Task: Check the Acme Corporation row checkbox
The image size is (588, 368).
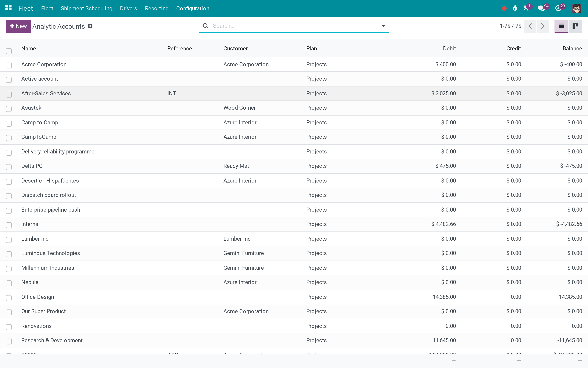Action: (x=9, y=65)
